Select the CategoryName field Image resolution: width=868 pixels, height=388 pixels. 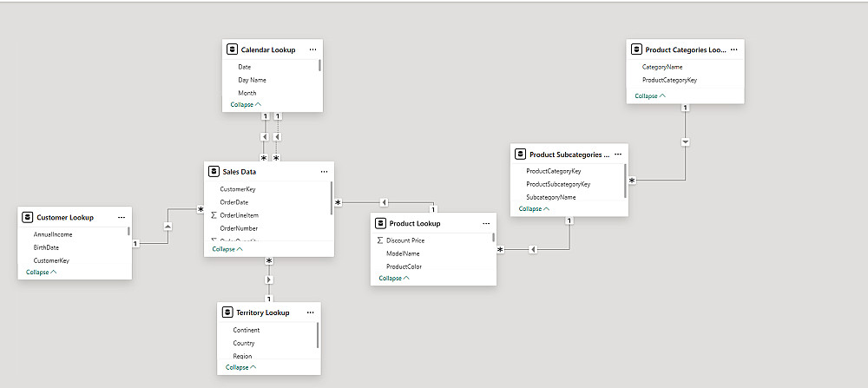[x=662, y=67]
